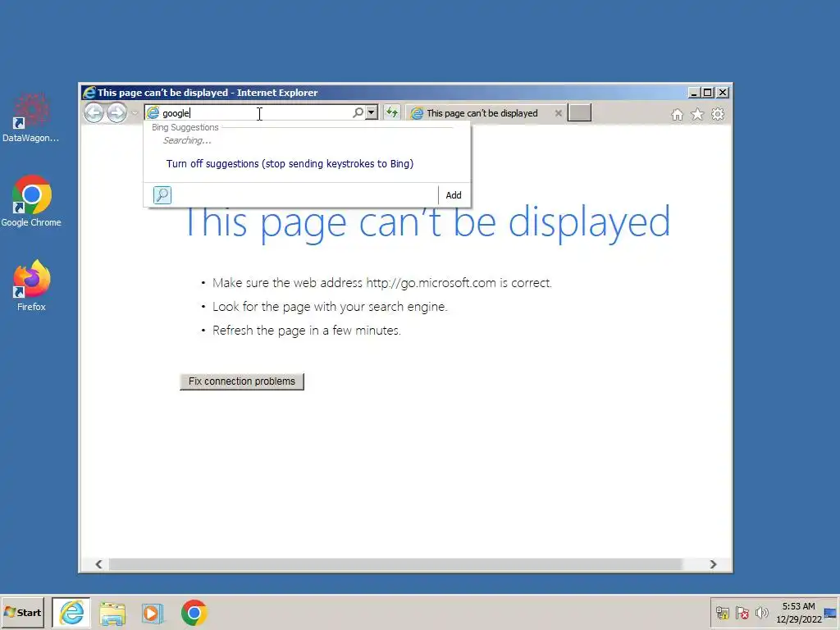Click the volume speaker tray icon
The height and width of the screenshot is (630, 840).
[761, 613]
